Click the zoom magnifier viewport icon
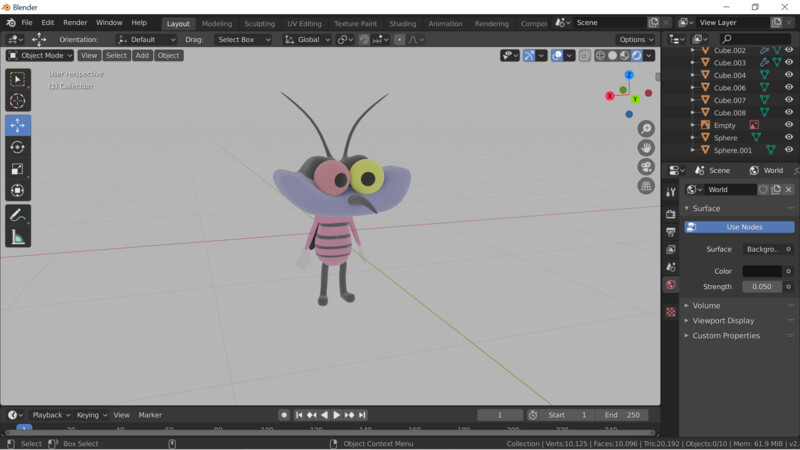 pos(646,129)
